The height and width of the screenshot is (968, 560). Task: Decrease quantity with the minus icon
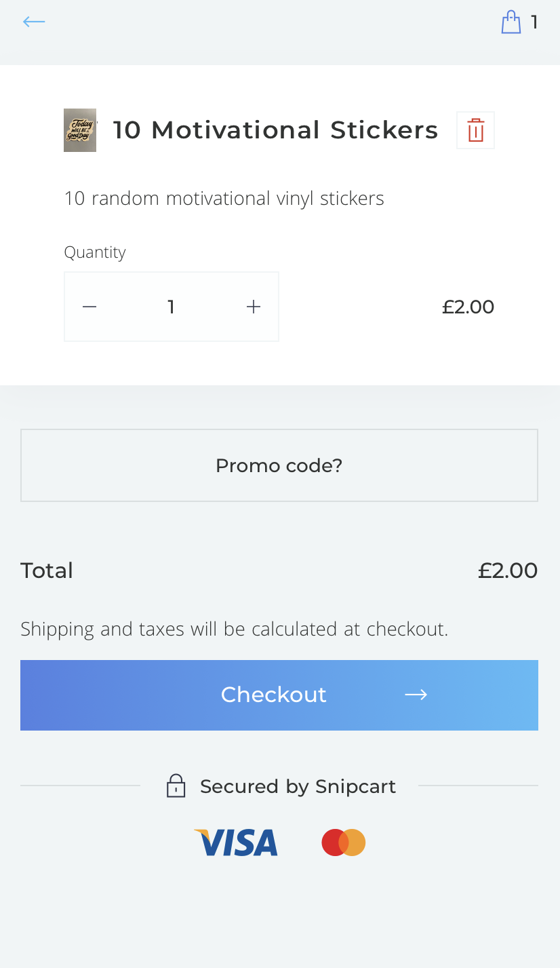89,307
